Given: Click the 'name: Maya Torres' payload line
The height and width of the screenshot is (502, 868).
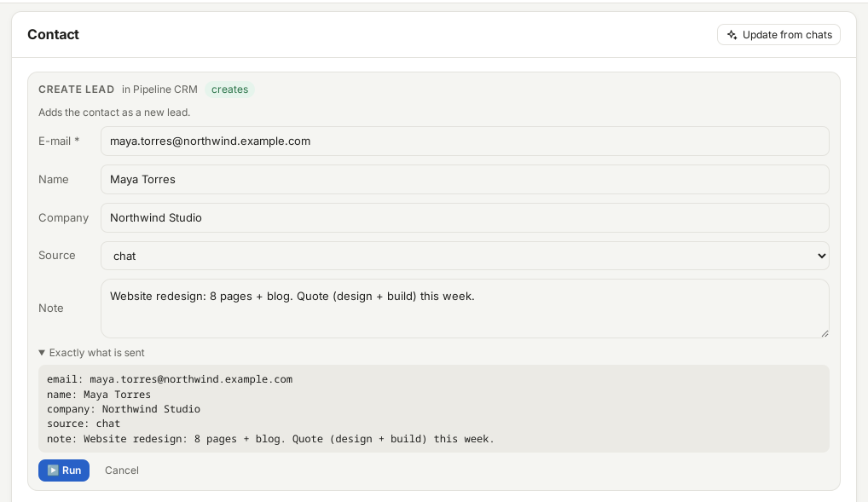Looking at the screenshot, I should click(99, 395).
